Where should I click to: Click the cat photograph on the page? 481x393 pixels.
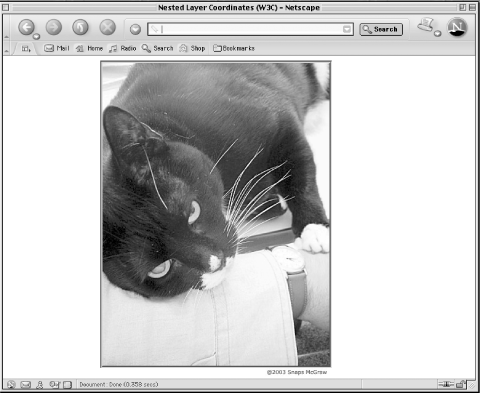click(216, 214)
